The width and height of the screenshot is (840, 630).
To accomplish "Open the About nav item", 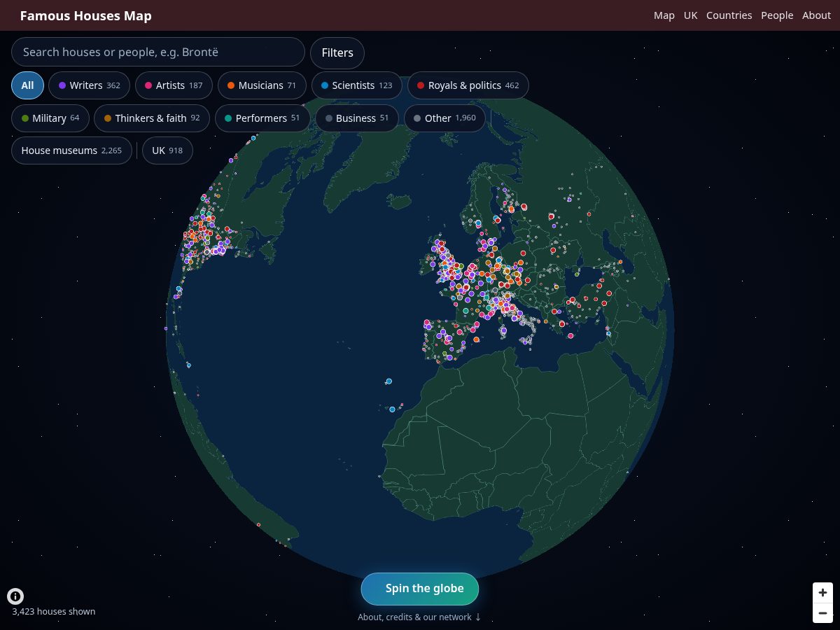I will coord(816,15).
